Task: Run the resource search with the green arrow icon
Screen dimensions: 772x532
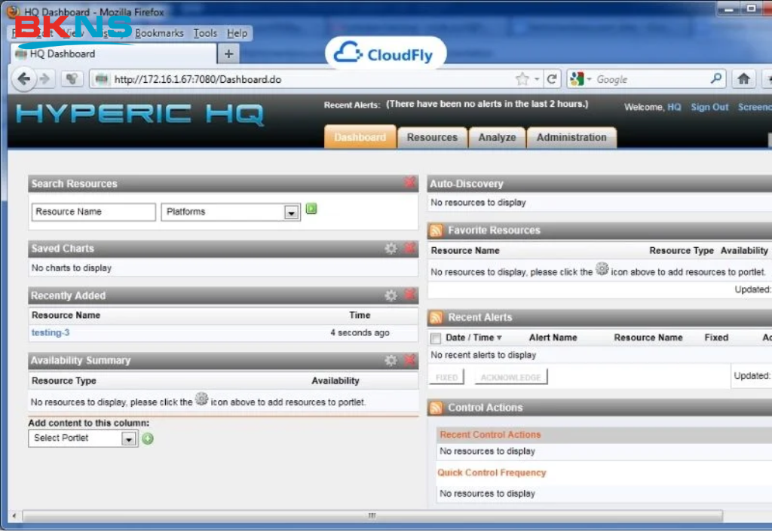Action: pos(311,208)
